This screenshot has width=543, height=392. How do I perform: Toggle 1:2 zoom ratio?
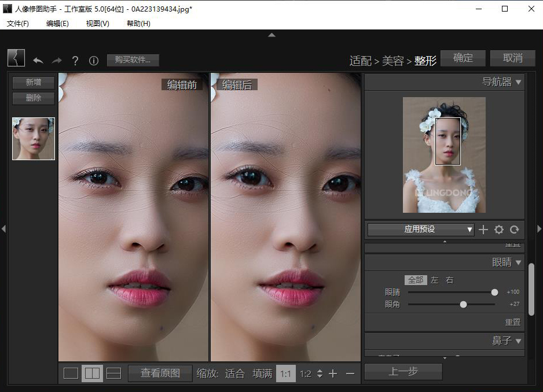tap(305, 373)
